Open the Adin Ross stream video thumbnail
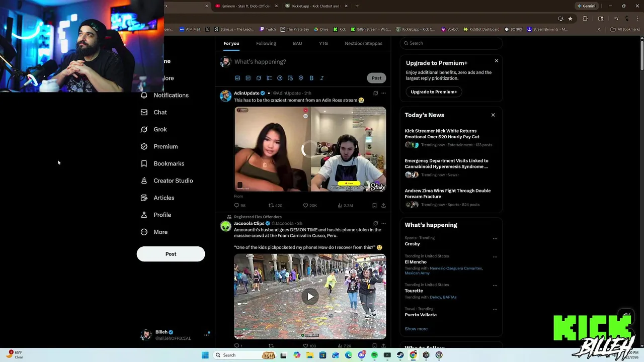 310,149
